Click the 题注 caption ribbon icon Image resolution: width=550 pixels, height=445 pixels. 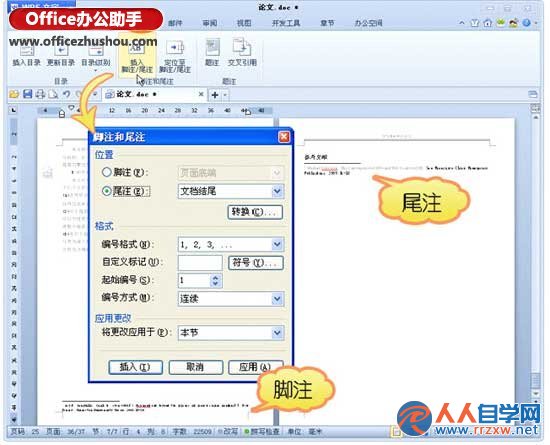pyautogui.click(x=212, y=53)
